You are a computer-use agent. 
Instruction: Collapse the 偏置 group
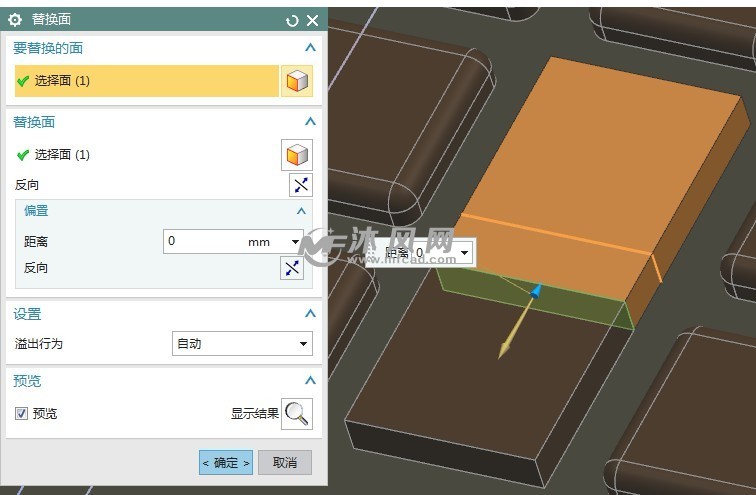[x=301, y=211]
